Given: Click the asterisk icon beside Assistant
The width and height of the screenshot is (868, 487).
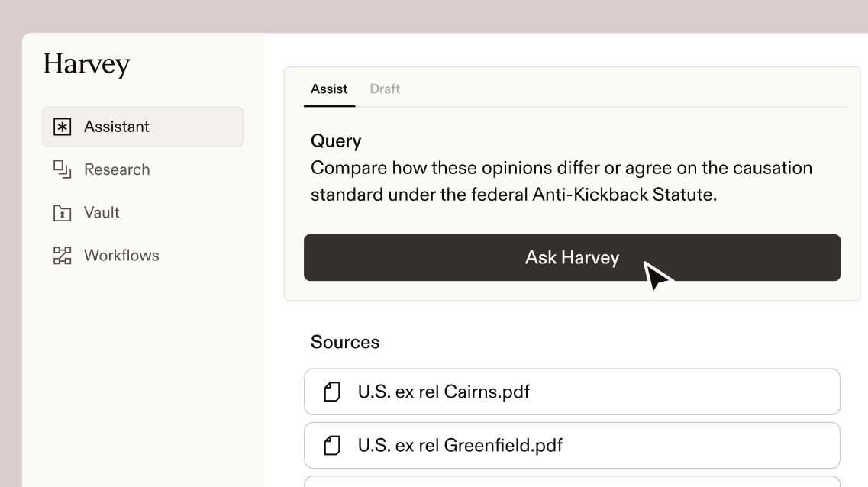Looking at the screenshot, I should [x=62, y=127].
